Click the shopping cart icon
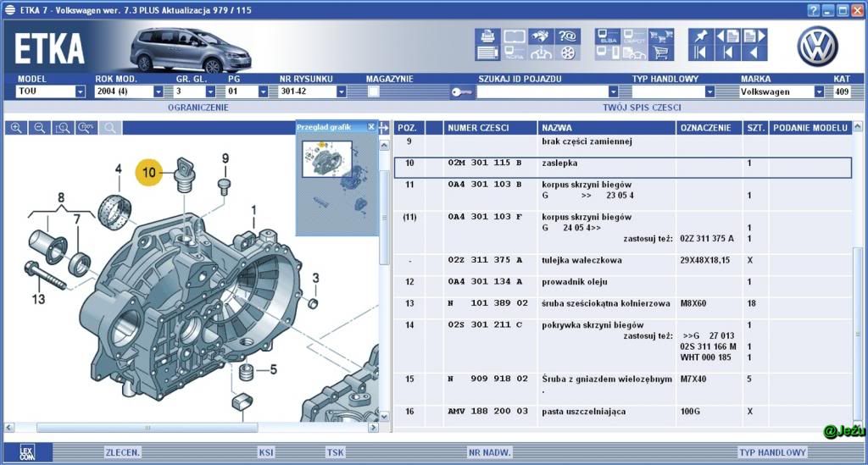Viewport: 868px width, 465px height. 661,53
